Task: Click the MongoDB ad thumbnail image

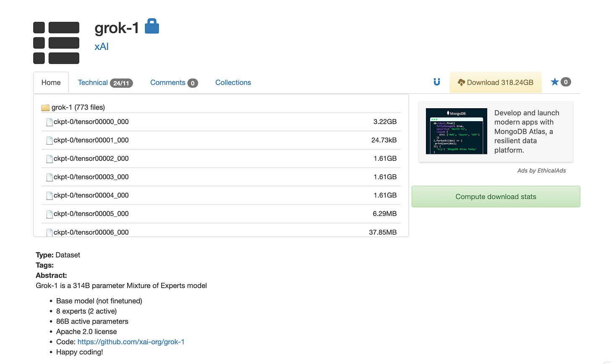Action: pos(457,131)
